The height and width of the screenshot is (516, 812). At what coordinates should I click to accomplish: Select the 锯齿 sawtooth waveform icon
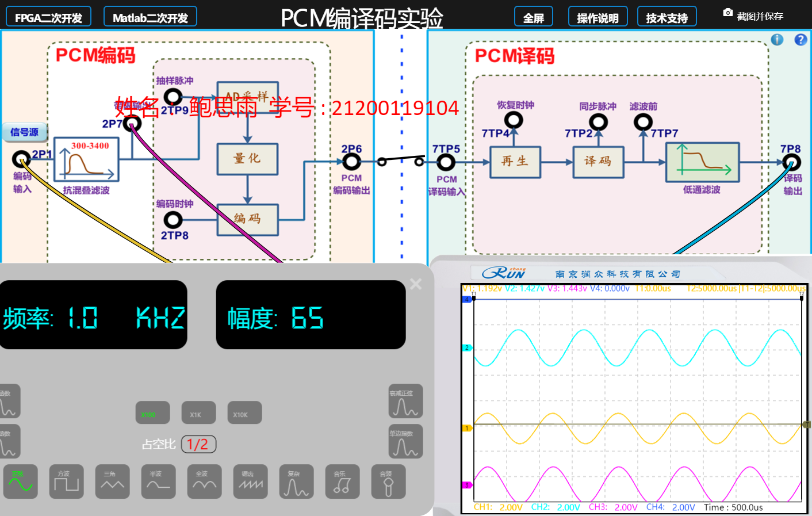tap(250, 481)
